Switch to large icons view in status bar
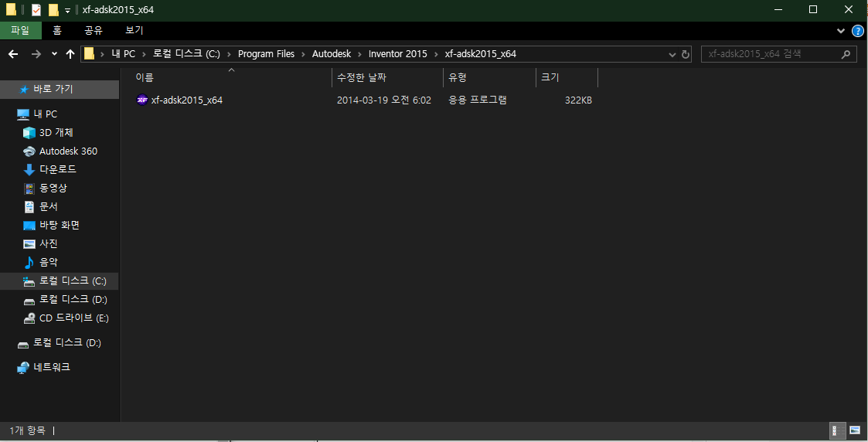 (x=855, y=430)
